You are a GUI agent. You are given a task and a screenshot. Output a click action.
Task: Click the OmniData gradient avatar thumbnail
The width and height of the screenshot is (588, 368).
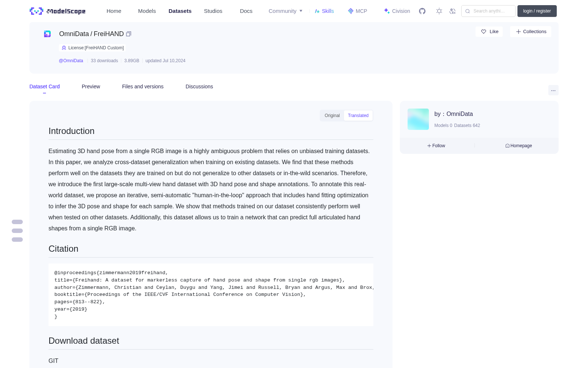coord(418,119)
